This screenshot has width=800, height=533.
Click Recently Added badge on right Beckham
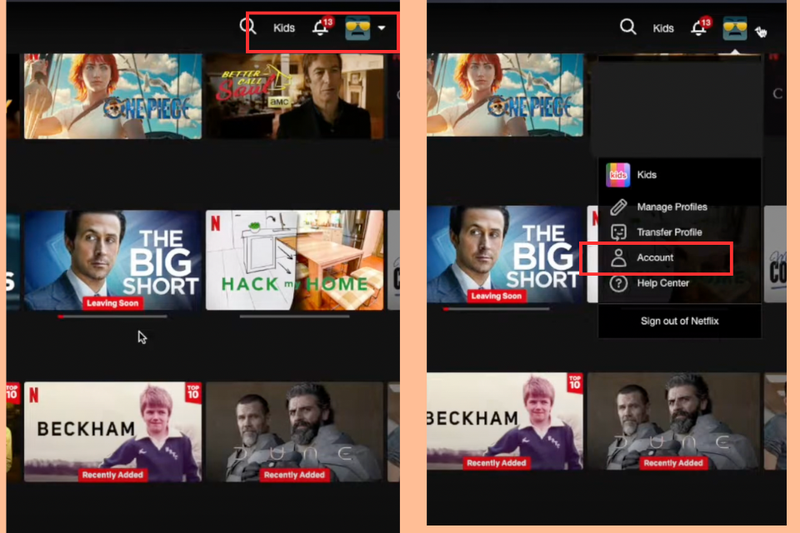tap(496, 463)
